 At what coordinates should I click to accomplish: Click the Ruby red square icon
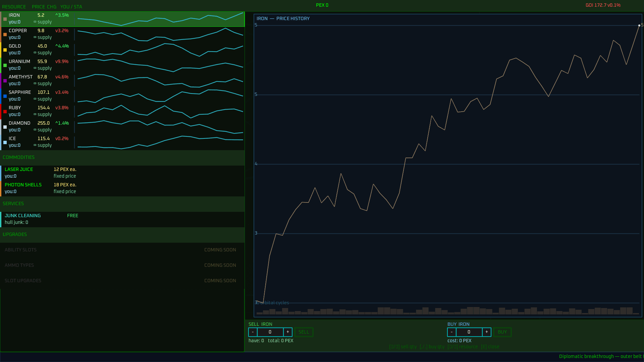(5, 112)
